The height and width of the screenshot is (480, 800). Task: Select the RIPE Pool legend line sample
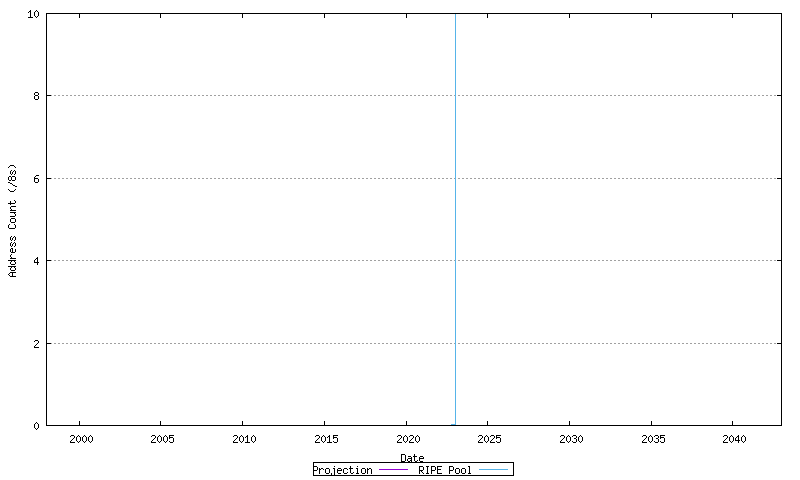pos(493,470)
